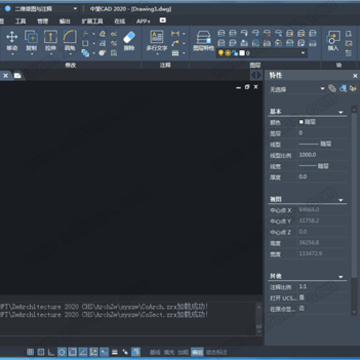Open the 扩展工具 ribbon tab
The image size is (360, 360).
point(92,21)
